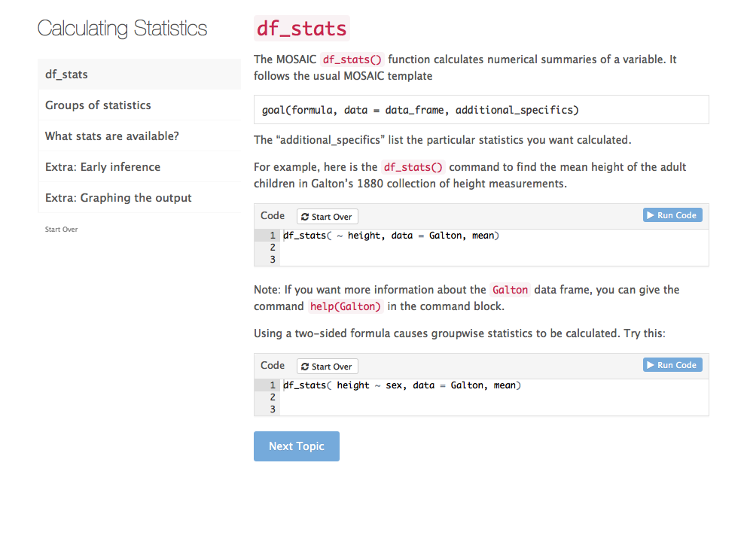Place cursor on empty line 2 of first editor
The height and width of the screenshot is (560, 747).
pos(452,247)
